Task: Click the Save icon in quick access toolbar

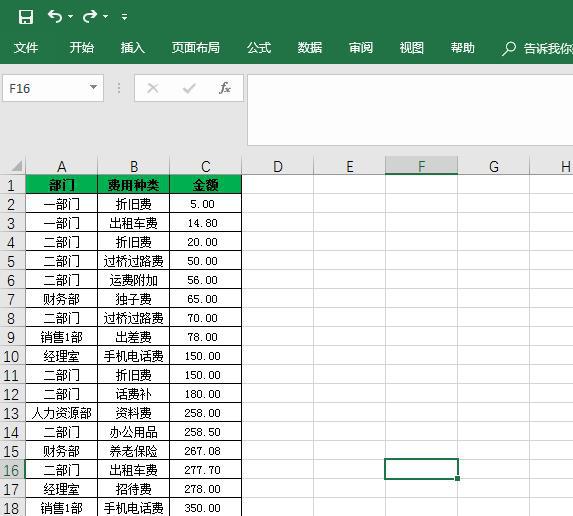Action: pyautogui.click(x=26, y=17)
